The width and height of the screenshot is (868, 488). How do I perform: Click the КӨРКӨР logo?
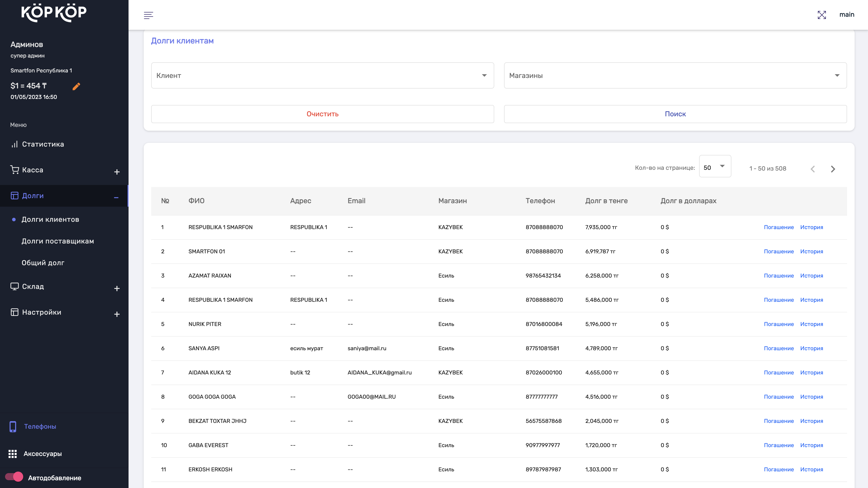54,13
